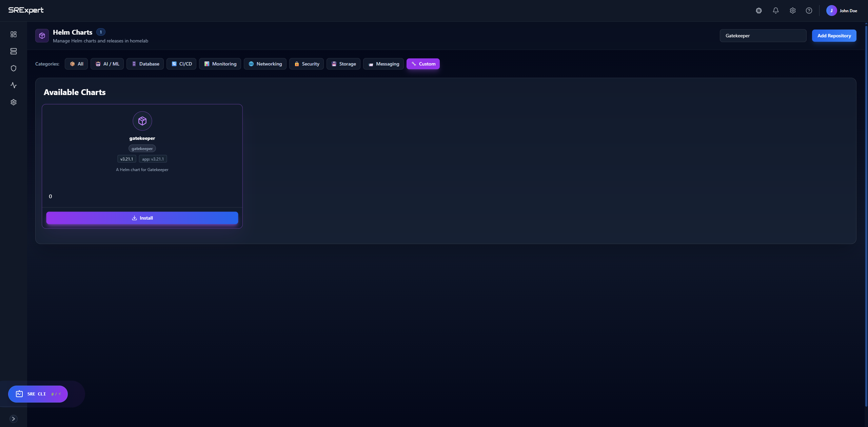Open the dashboard grid icon in sidebar
The width and height of the screenshot is (868, 427).
[14, 34]
